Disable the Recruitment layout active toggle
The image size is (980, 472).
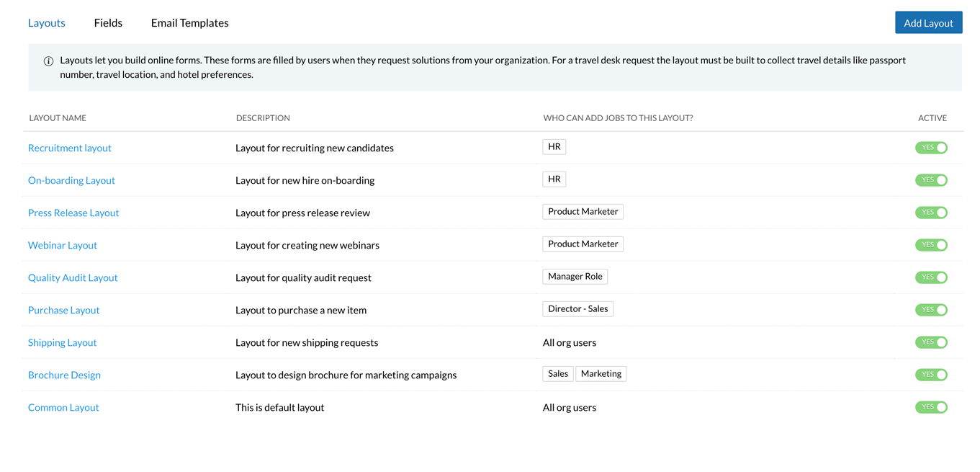(931, 148)
